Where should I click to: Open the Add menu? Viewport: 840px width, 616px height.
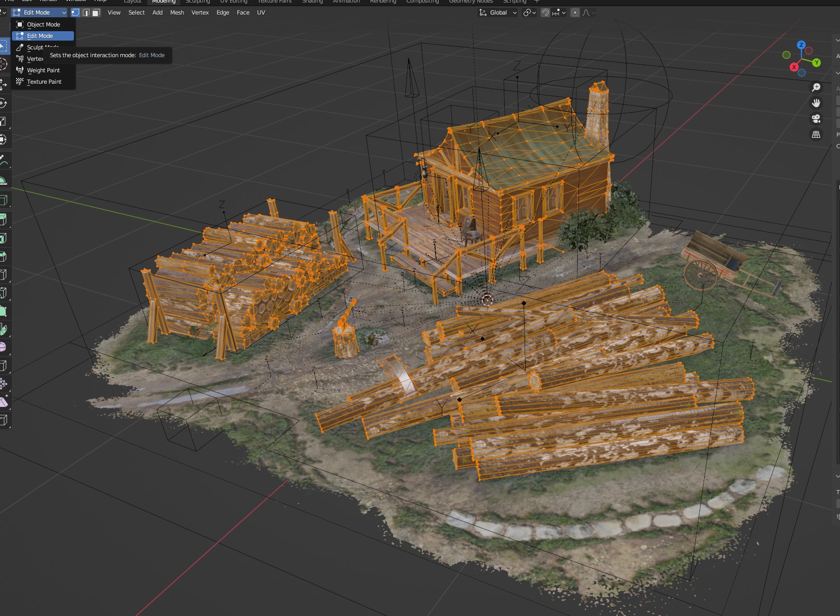tap(157, 12)
